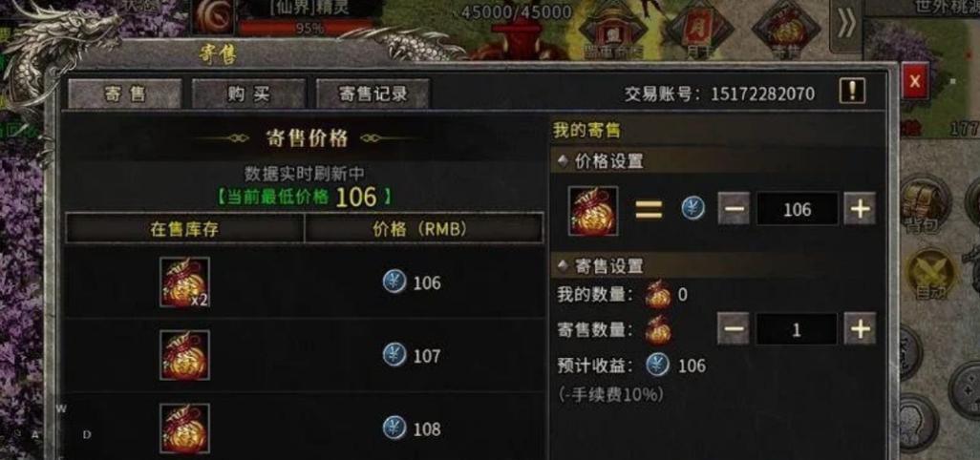The image size is (980, 460).
Task: Open the 背包 backpack icon
Action: point(927,205)
